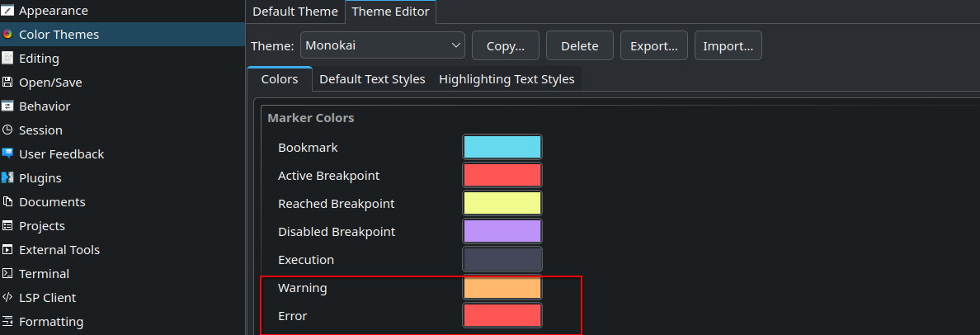The height and width of the screenshot is (335, 980).
Task: Click the Editing page icon in sidebar
Action: (7, 59)
